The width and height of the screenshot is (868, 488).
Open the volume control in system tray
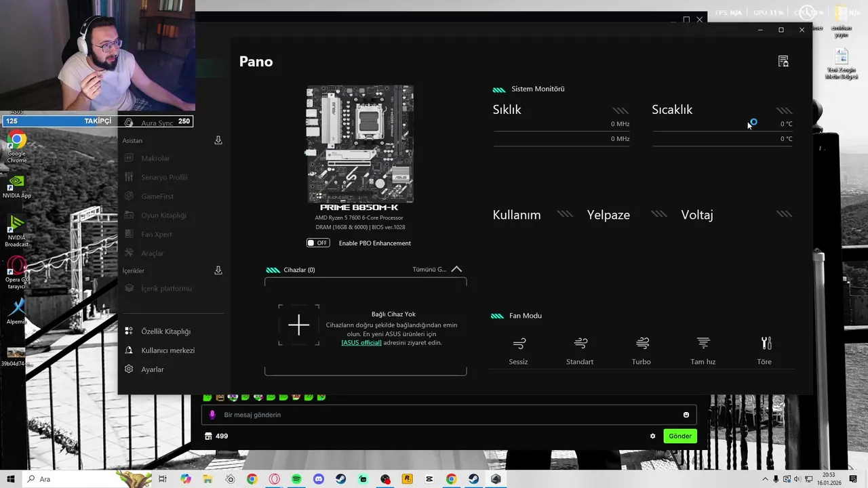798,479
